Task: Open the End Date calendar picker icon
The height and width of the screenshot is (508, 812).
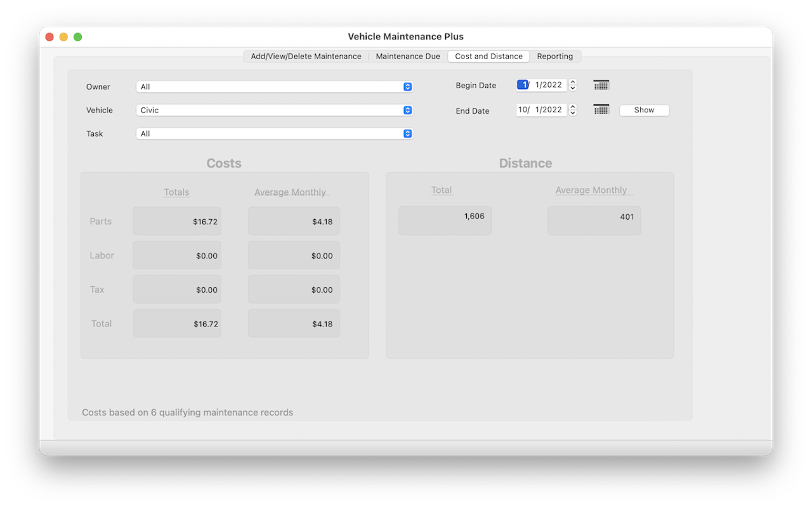Action: [601, 110]
